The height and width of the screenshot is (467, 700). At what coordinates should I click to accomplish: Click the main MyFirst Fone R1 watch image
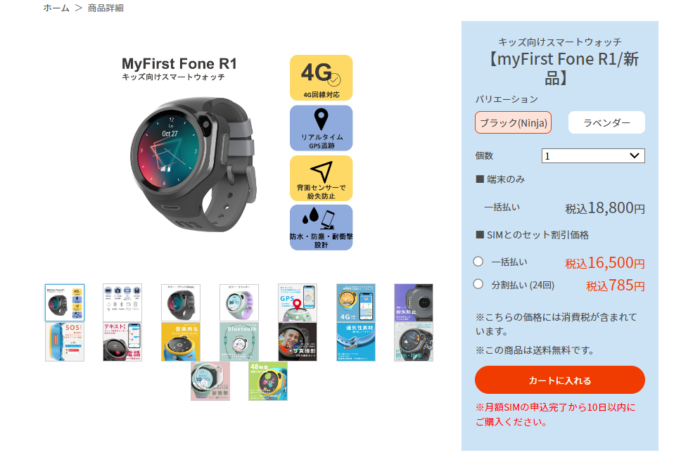[193, 165]
